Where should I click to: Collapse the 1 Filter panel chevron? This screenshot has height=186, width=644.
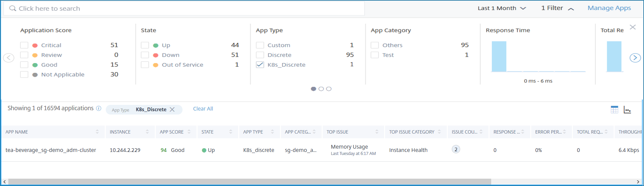[571, 9]
